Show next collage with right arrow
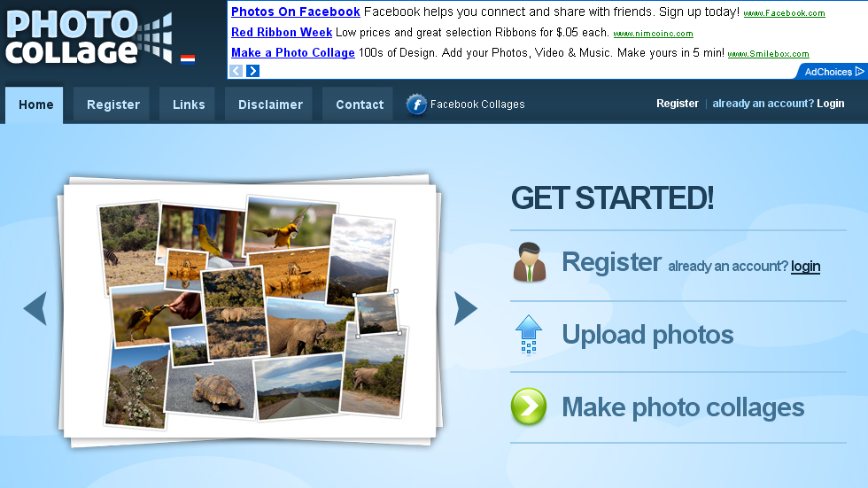This screenshot has width=868, height=488. coord(466,308)
